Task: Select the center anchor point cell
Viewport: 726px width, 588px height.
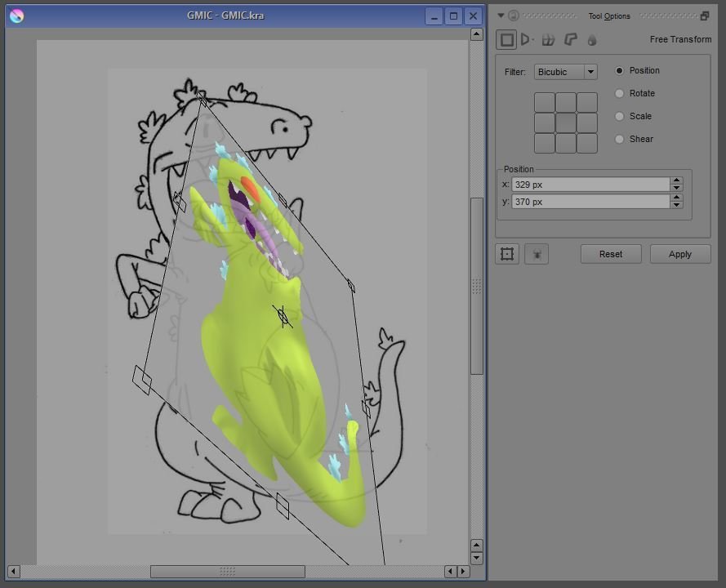Action: pyautogui.click(x=566, y=123)
